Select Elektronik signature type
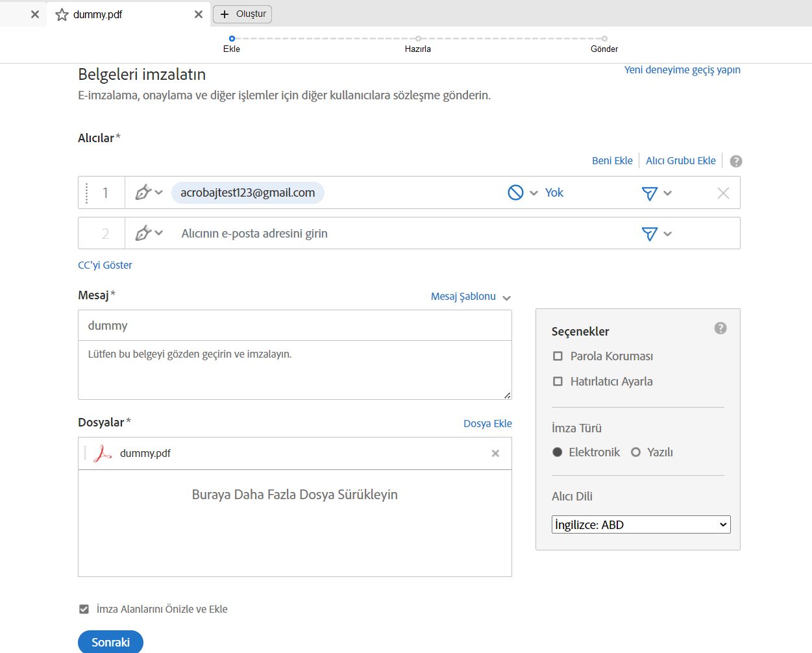 tap(557, 452)
